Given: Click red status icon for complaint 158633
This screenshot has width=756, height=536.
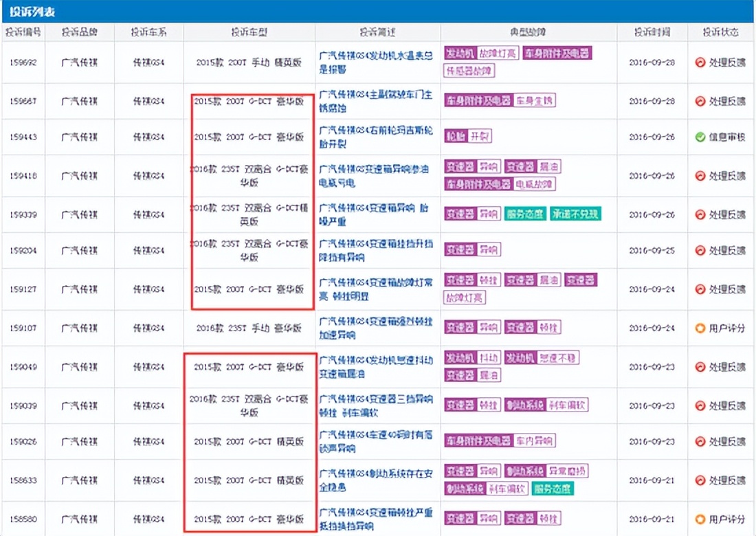Looking at the screenshot, I should 700,480.
